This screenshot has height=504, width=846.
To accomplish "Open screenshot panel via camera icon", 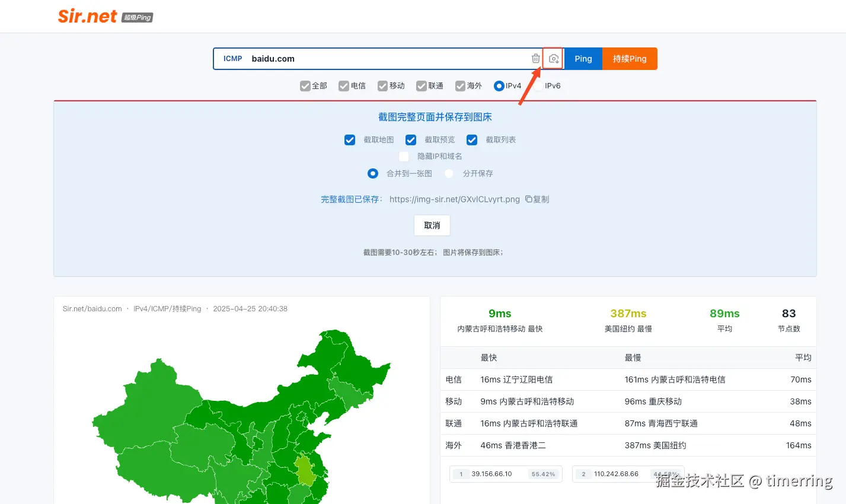I will click(553, 59).
